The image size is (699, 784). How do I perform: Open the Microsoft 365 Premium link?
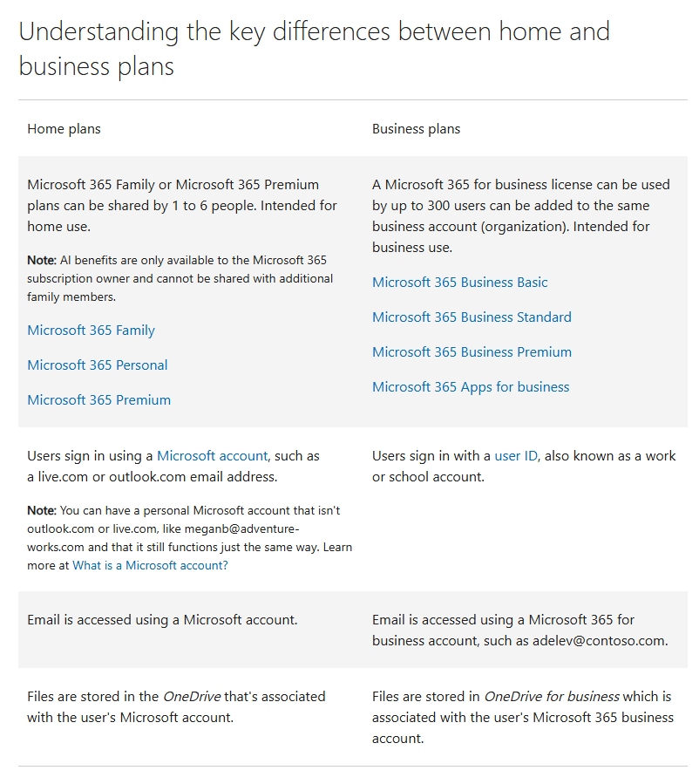point(98,400)
